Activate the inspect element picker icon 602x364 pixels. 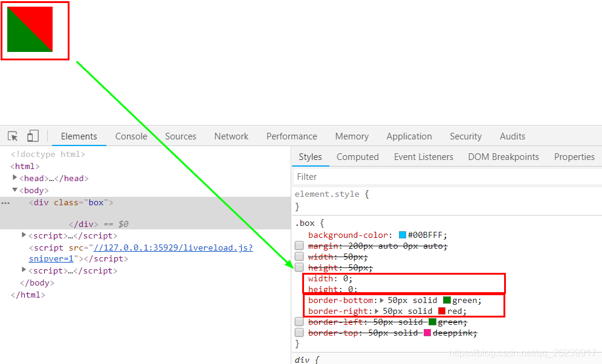click(x=13, y=136)
